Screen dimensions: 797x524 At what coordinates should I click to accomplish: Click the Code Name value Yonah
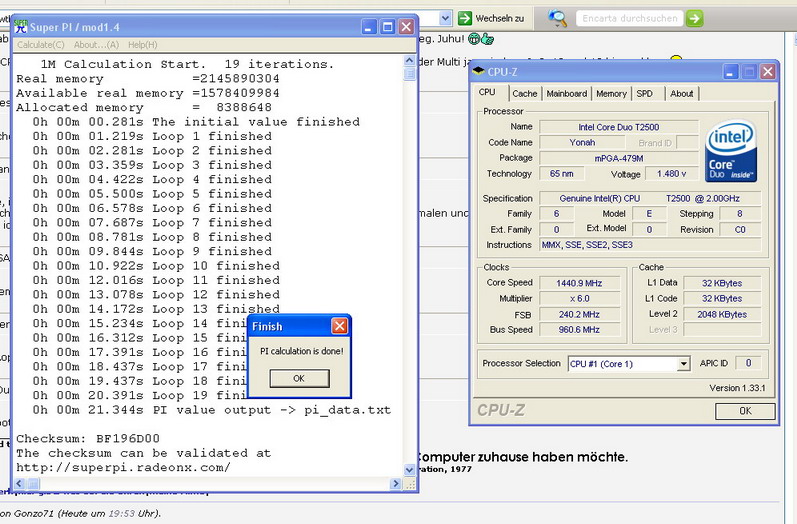(x=582, y=142)
